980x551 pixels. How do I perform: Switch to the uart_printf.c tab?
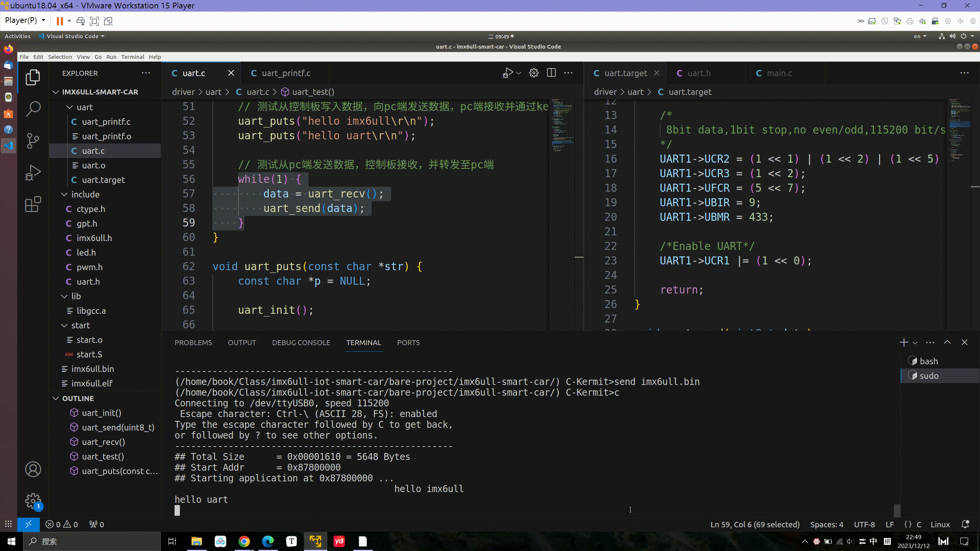click(x=286, y=73)
